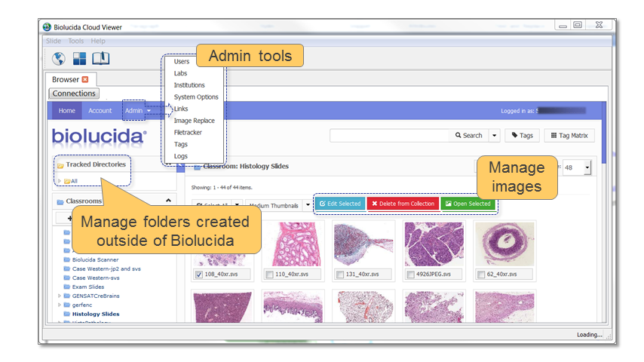Click the Biolucida Cloud Viewer title icon
This screenshot has height=362, width=644.
pyautogui.click(x=47, y=27)
